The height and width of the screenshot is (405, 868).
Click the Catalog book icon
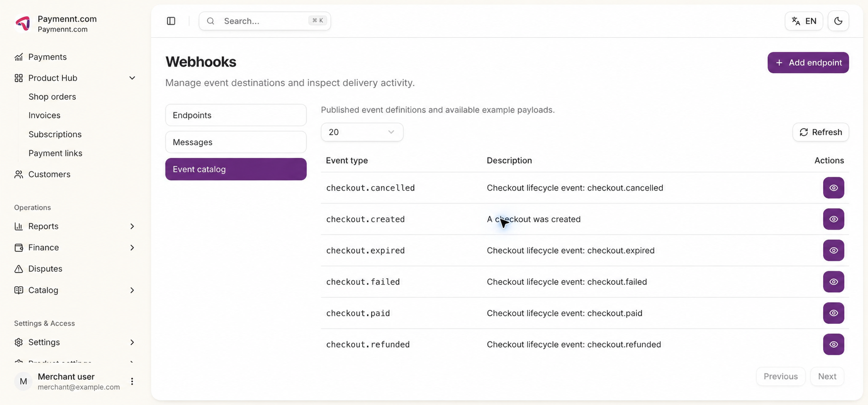click(x=18, y=290)
